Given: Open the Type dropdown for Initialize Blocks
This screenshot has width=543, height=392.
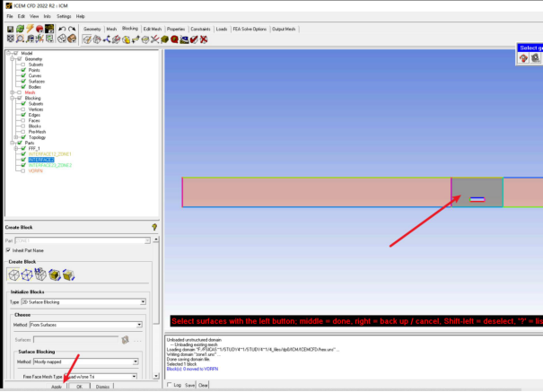Looking at the screenshot, I should pyautogui.click(x=143, y=302).
